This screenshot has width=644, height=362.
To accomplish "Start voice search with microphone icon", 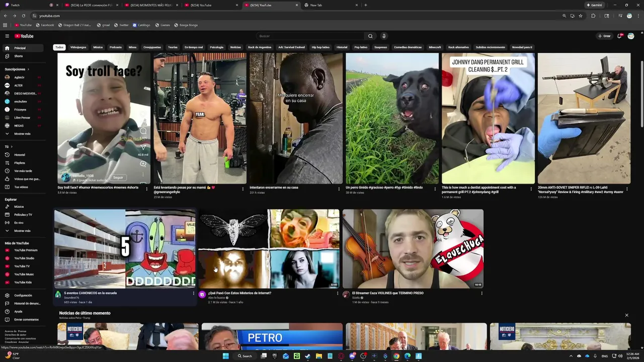I will [x=384, y=36].
